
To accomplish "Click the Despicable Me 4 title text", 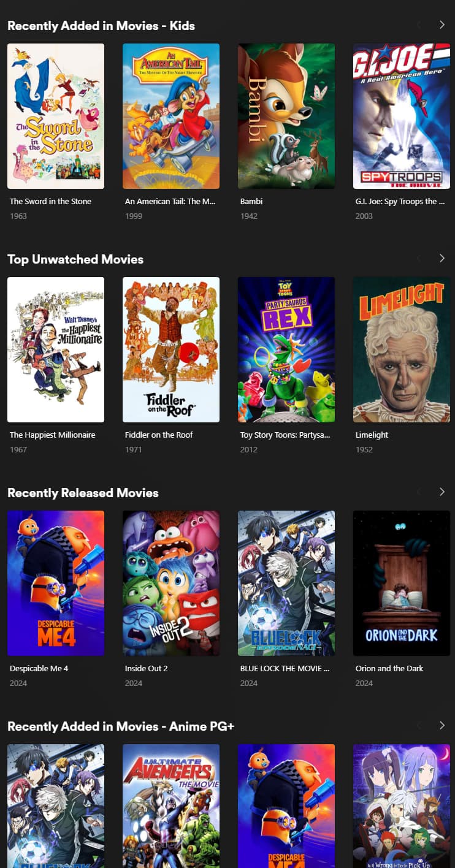I will coord(39,668).
